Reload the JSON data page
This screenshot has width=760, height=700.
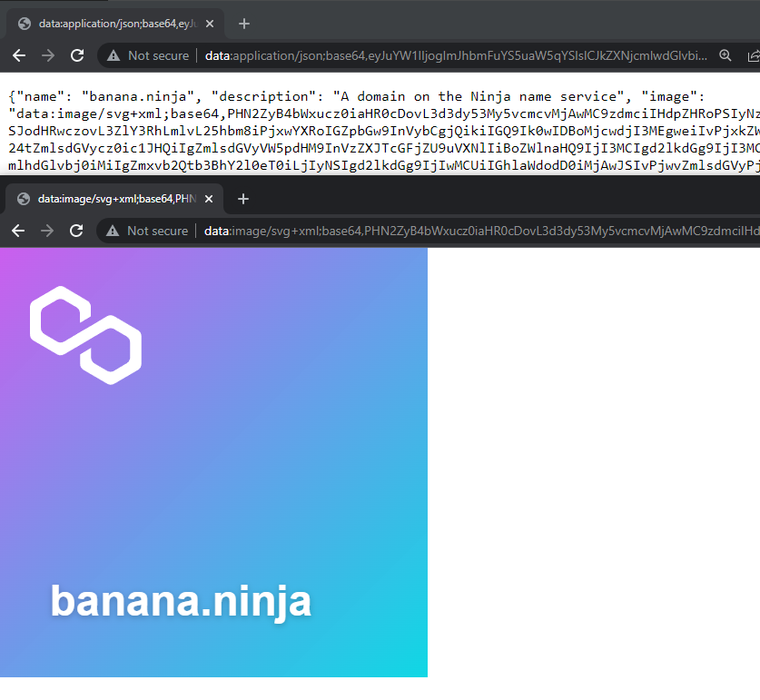pos(77,55)
